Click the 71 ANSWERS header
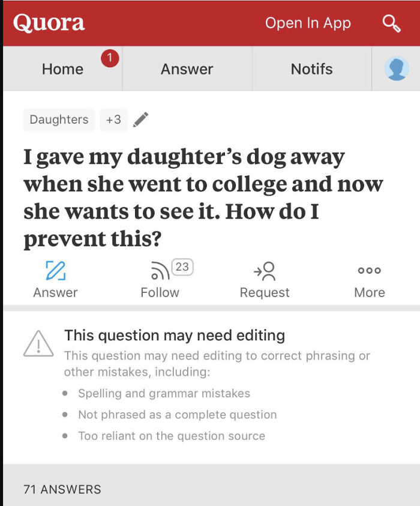This screenshot has height=506, width=420. 62,489
